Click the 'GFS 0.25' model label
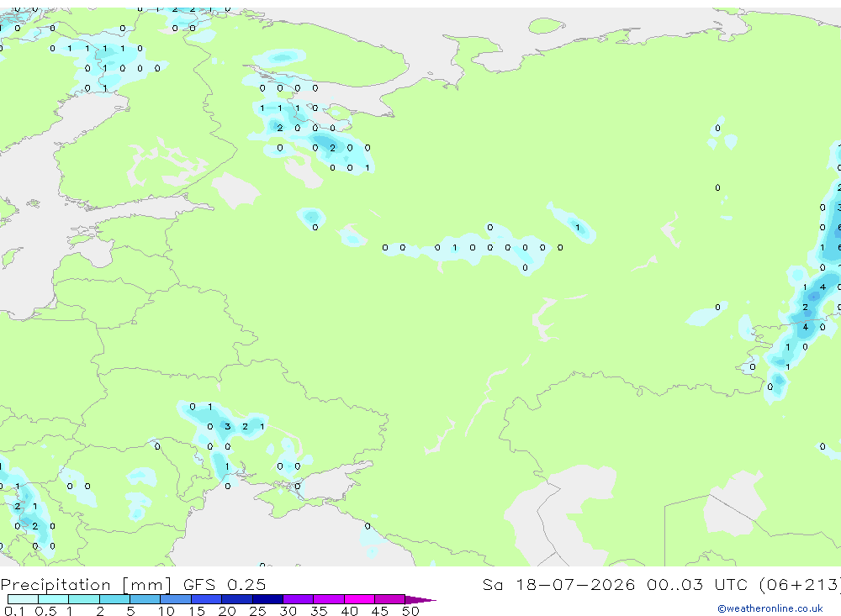Viewport: 841px width, 616px height. pyautogui.click(x=225, y=584)
